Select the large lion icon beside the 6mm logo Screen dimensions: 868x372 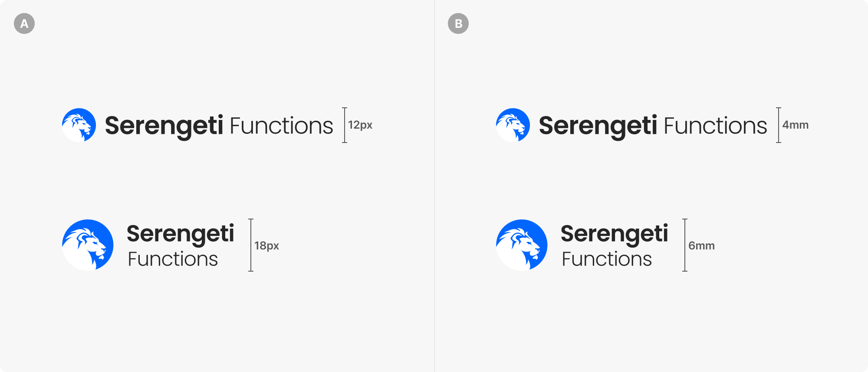522,245
